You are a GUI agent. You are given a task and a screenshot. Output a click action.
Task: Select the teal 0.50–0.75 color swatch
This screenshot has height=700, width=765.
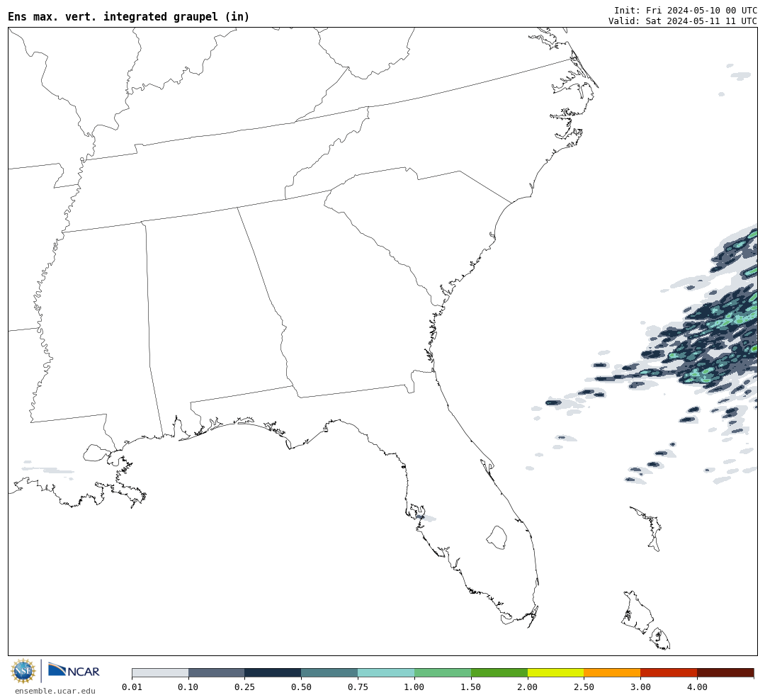point(330,673)
